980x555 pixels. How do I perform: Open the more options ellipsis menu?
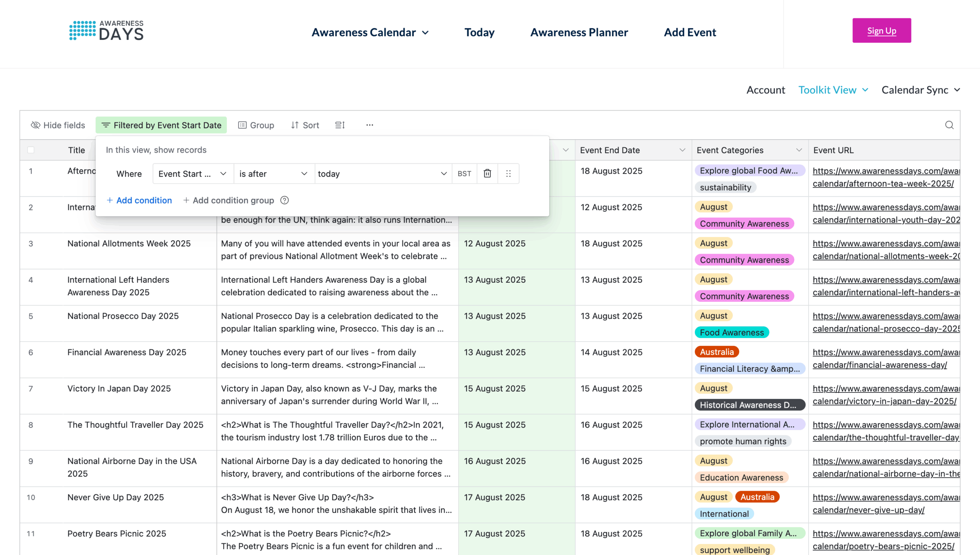pos(369,125)
